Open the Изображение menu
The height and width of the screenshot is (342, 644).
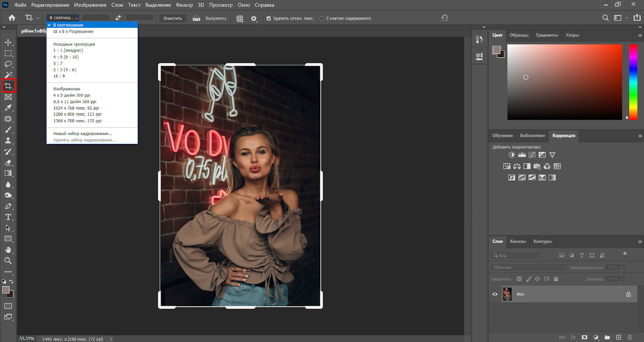90,5
